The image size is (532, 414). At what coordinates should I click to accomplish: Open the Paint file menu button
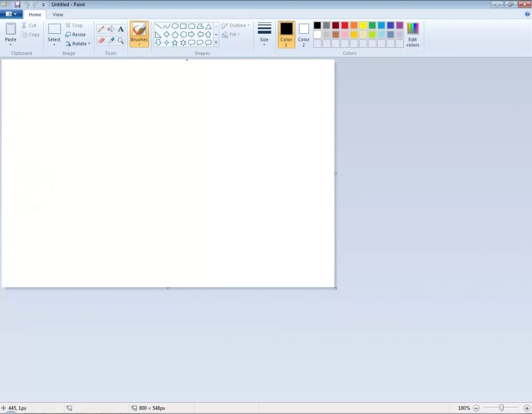click(x=12, y=14)
